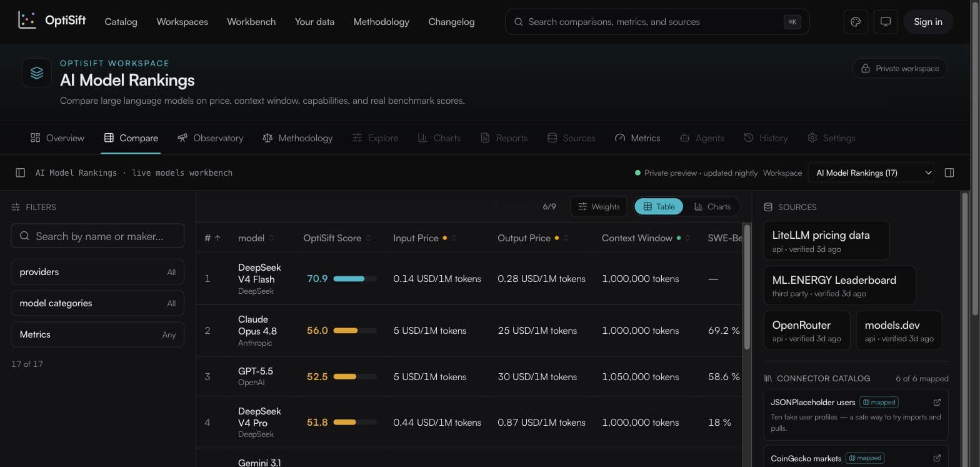Click the 25 USD/1M tokens output price

click(x=537, y=331)
